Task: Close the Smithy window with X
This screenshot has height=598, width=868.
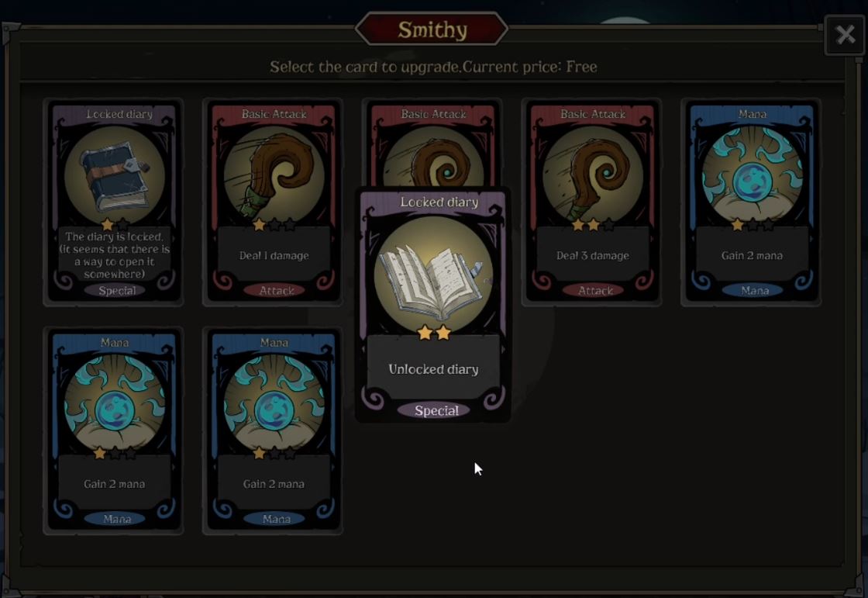Action: click(845, 35)
